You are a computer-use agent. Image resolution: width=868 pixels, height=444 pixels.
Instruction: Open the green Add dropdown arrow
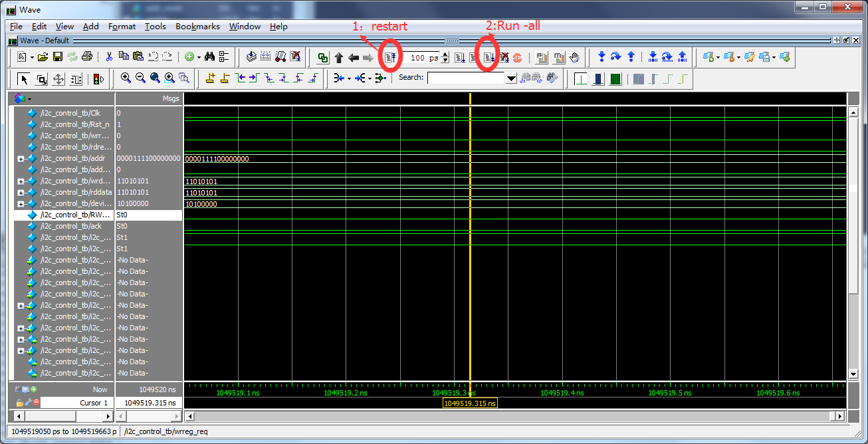199,57
